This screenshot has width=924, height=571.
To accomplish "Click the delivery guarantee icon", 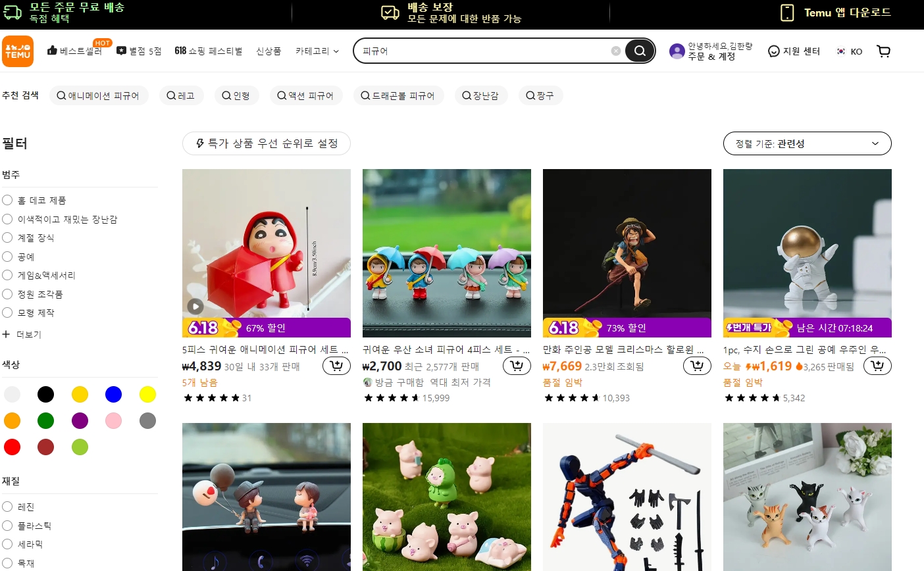I will [x=390, y=12].
